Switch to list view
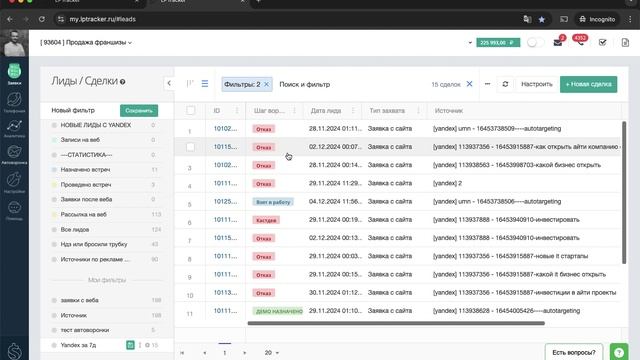The width and height of the screenshot is (640, 360). click(205, 84)
